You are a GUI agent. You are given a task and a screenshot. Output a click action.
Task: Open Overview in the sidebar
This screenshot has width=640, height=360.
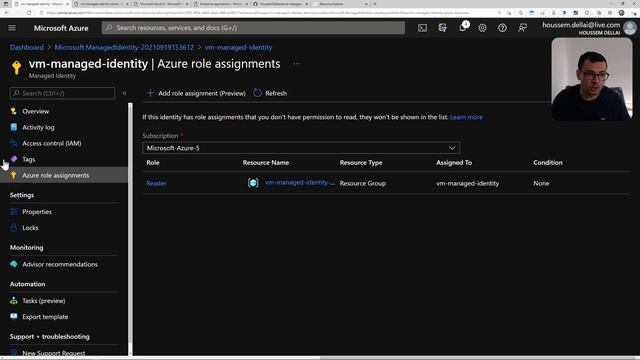[x=36, y=111]
